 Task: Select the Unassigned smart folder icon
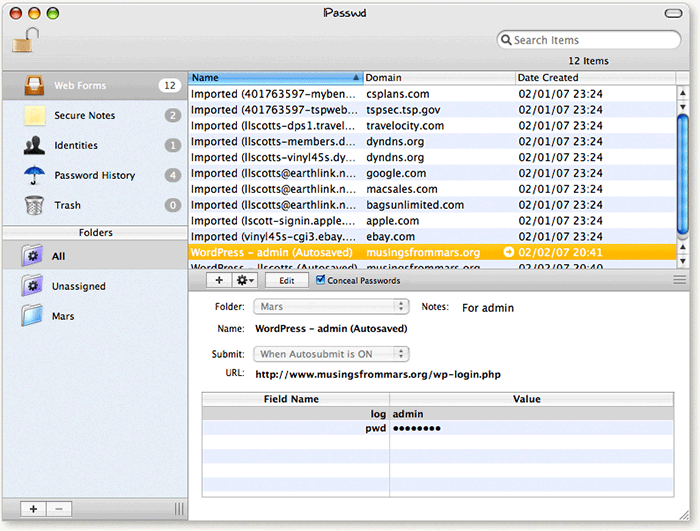coord(32,286)
